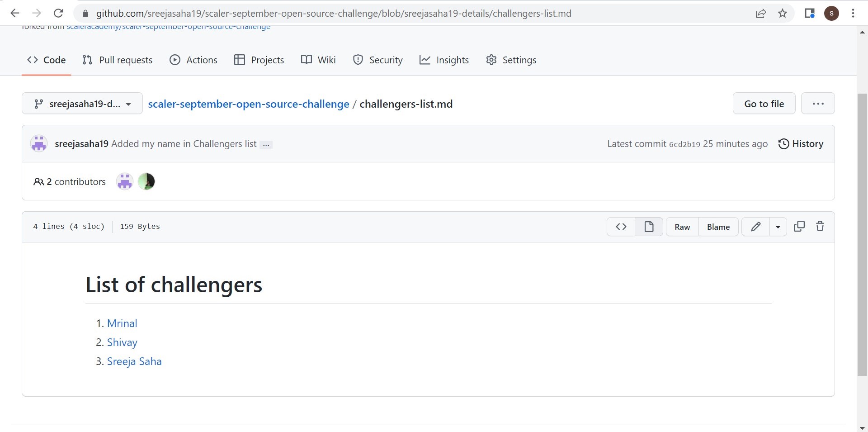Open the Blame view
The width and height of the screenshot is (868, 432).
click(x=718, y=227)
